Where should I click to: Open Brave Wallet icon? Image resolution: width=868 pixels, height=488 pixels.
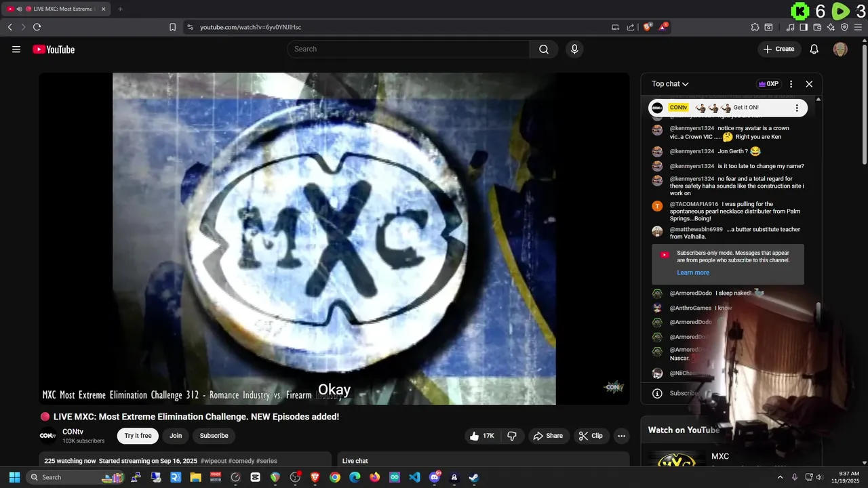coord(817,27)
